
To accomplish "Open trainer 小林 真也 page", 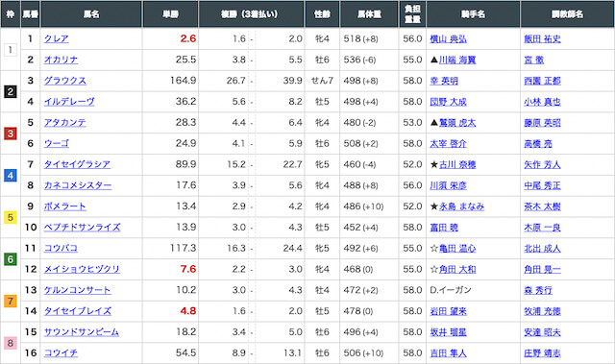I will click(542, 102).
